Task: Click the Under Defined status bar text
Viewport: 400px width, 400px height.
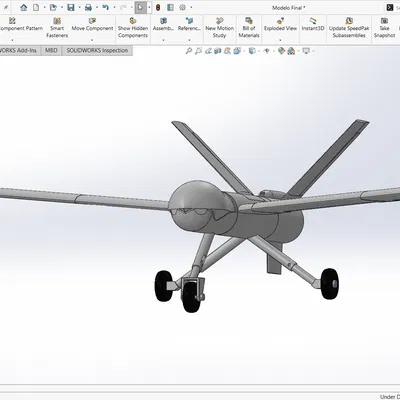Action: tap(390, 397)
